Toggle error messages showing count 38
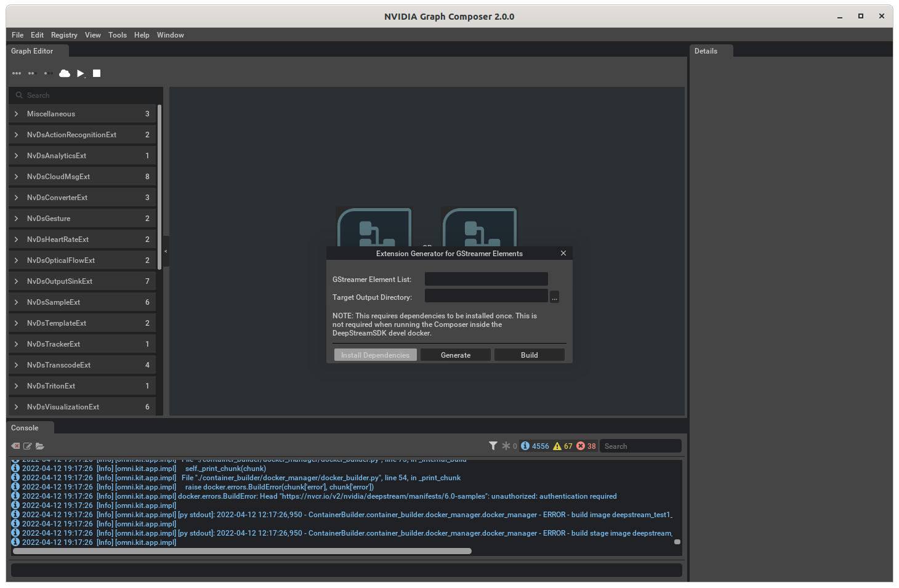 pyautogui.click(x=584, y=445)
